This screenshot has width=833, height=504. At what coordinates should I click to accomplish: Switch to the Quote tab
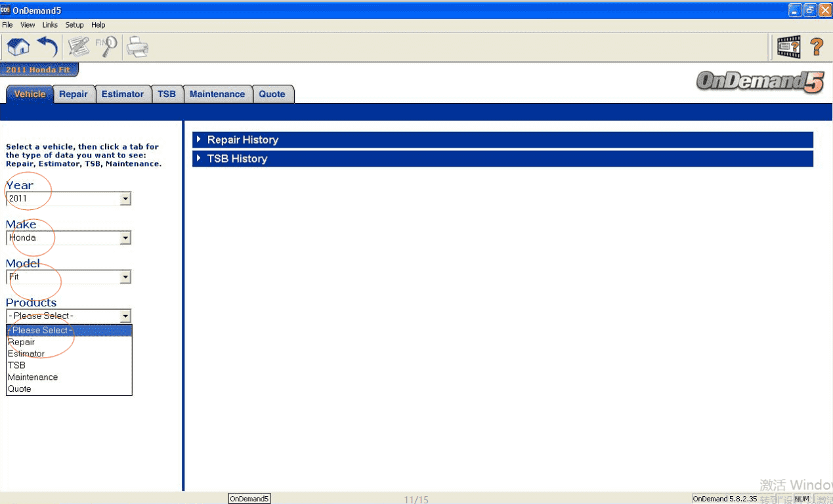272,94
